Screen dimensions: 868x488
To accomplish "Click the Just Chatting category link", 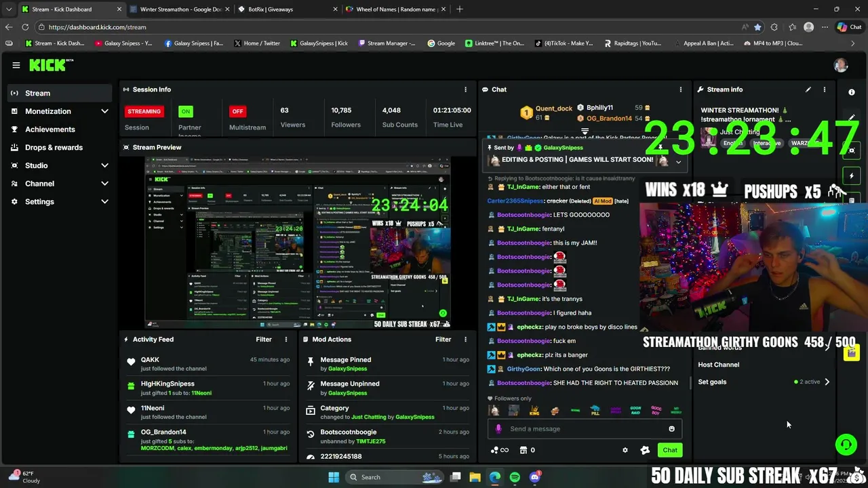I will click(x=369, y=417).
